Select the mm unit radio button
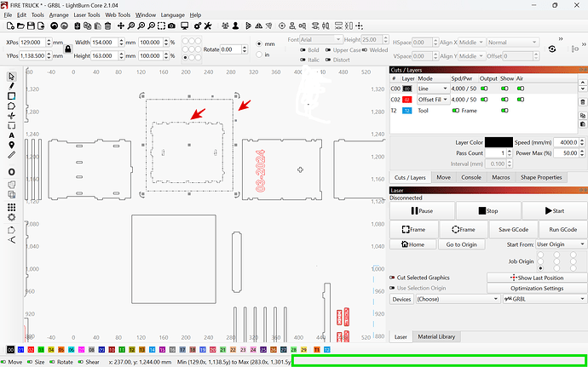 coord(259,44)
